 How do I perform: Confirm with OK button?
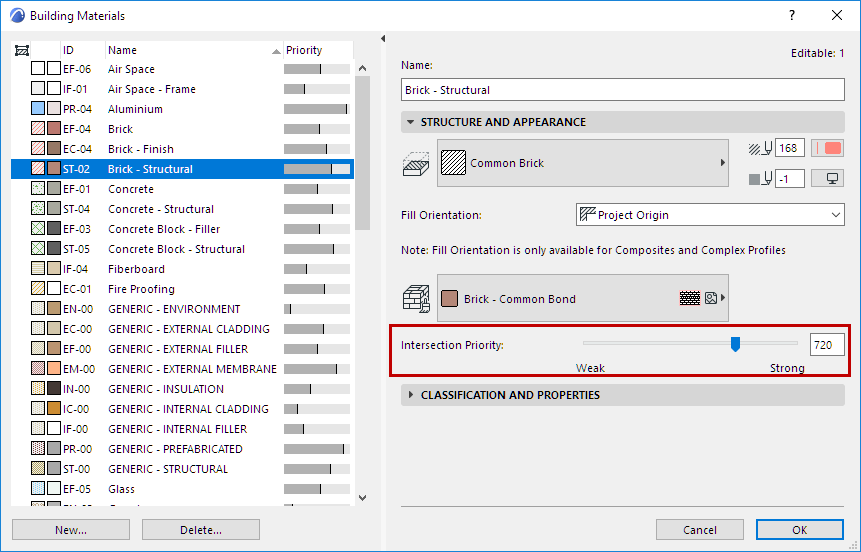(800, 530)
